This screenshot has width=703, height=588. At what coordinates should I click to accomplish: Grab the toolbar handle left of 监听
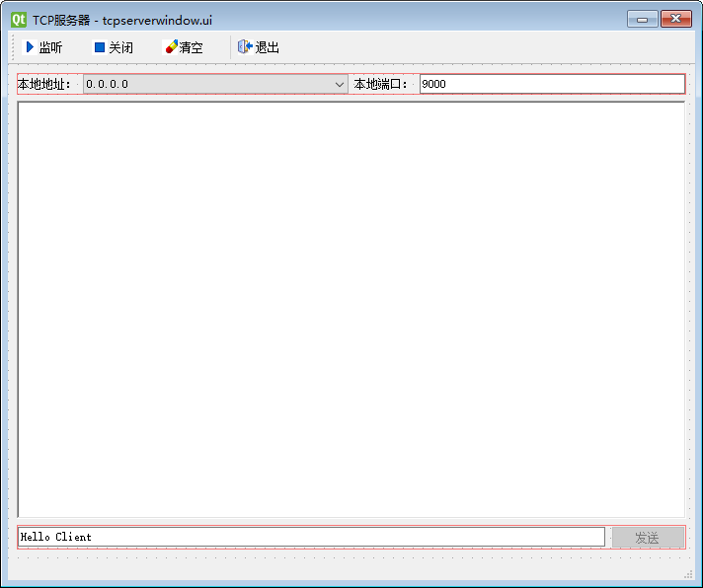pos(13,47)
